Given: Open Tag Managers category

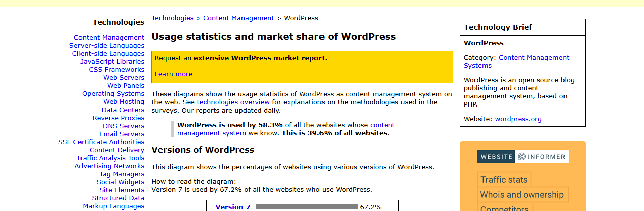Looking at the screenshot, I should coord(122,174).
